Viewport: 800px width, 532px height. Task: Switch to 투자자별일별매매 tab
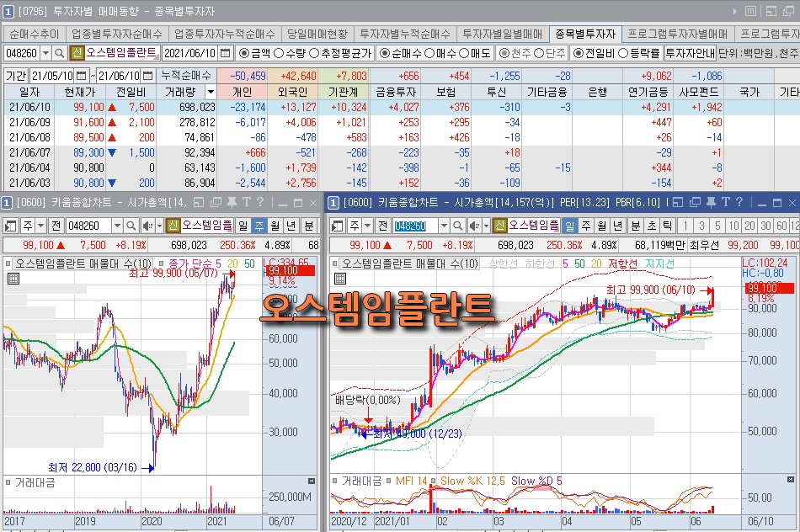tap(503, 35)
